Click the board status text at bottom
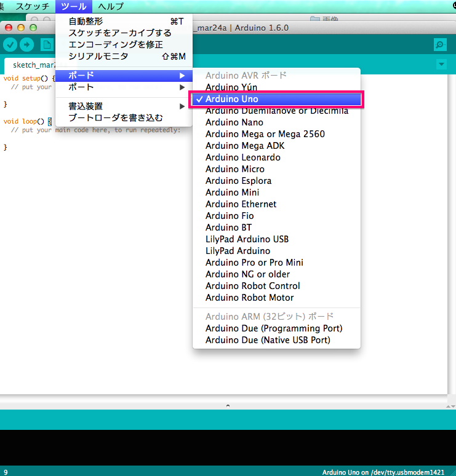Image resolution: width=456 pixels, height=476 pixels. tap(383, 472)
